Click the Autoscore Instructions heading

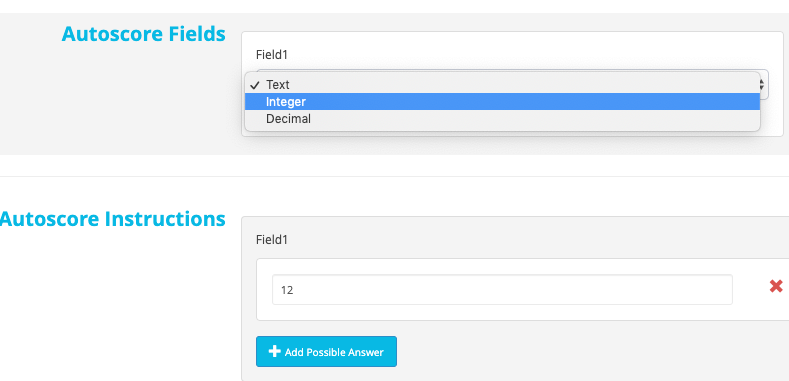point(113,219)
